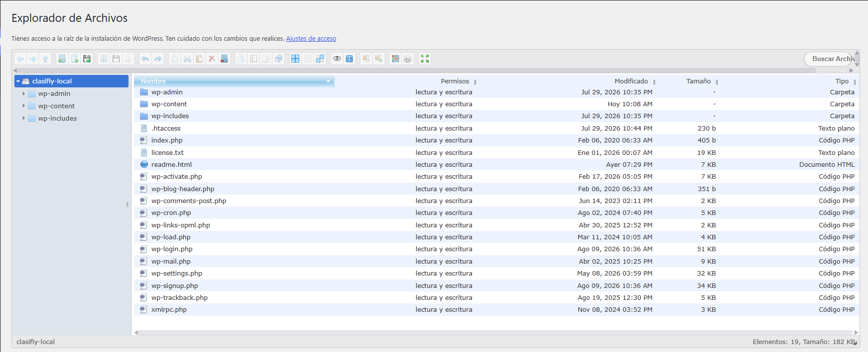Image resolution: width=868 pixels, height=352 pixels.
Task: Collapse the clasifly-local root arrow
Action: click(x=18, y=81)
